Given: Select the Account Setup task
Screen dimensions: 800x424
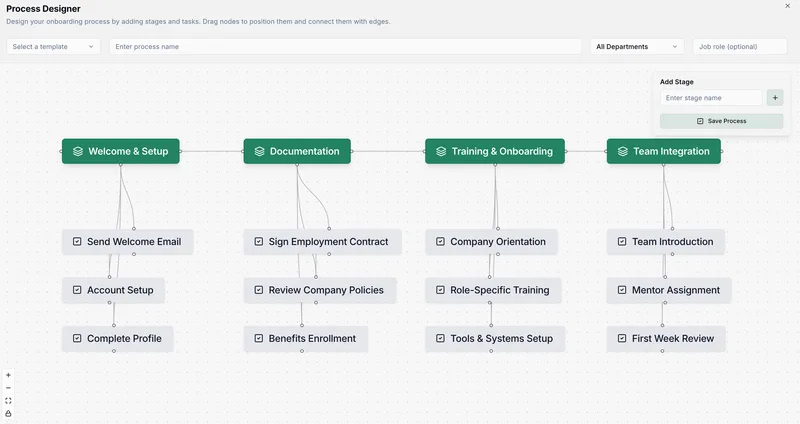Looking at the screenshot, I should click(113, 290).
